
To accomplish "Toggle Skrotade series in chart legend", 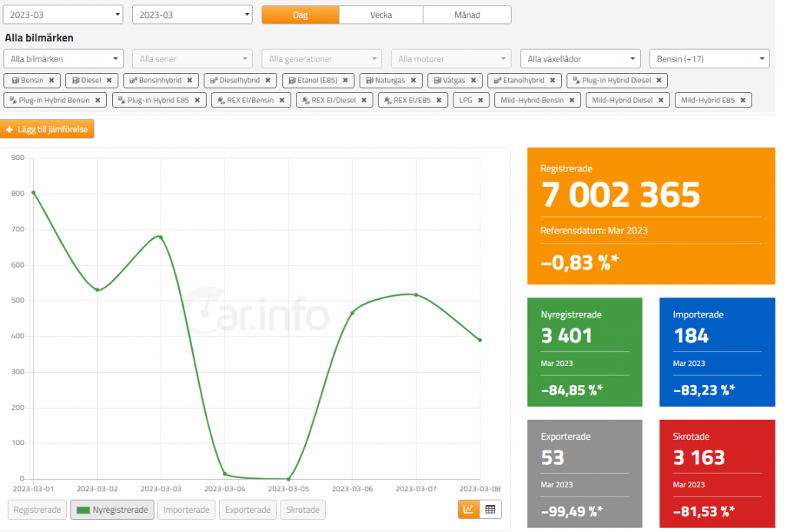I will (x=303, y=510).
